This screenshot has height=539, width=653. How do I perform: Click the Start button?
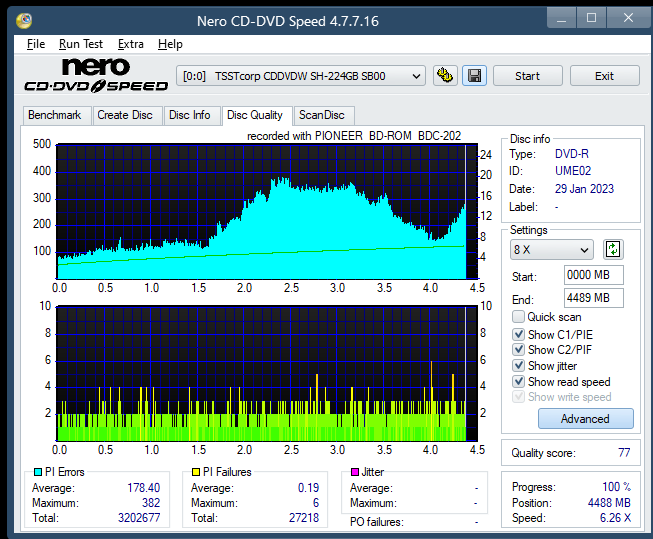tap(528, 76)
